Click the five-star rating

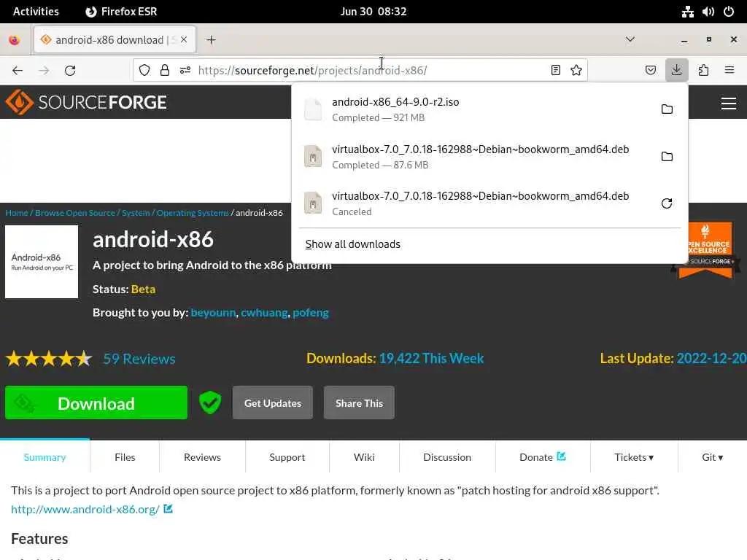coord(49,359)
